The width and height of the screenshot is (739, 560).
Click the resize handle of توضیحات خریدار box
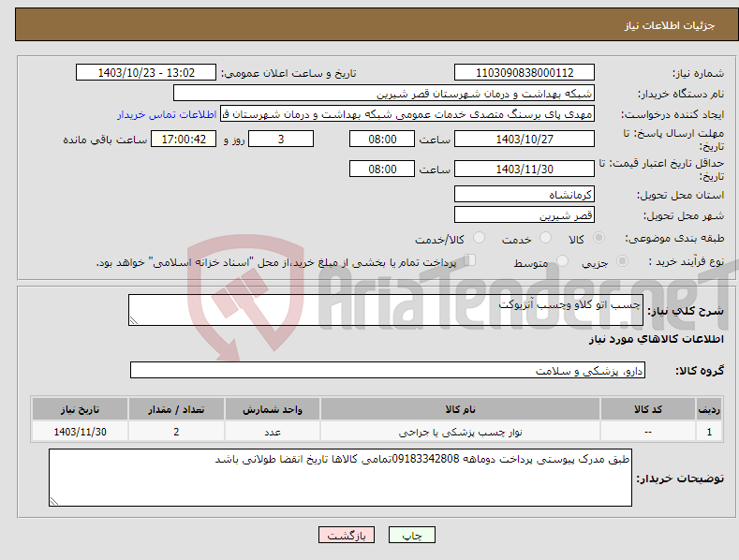tap(54, 502)
